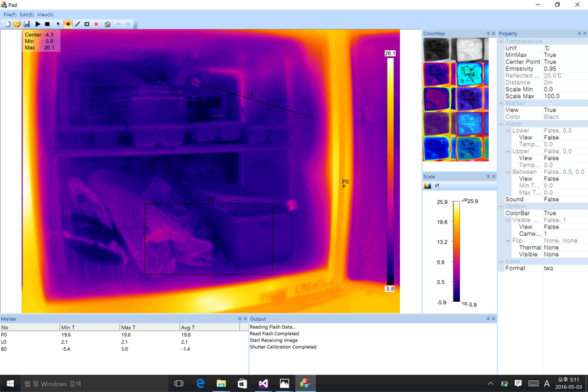Pin the Scale panel

click(x=488, y=176)
